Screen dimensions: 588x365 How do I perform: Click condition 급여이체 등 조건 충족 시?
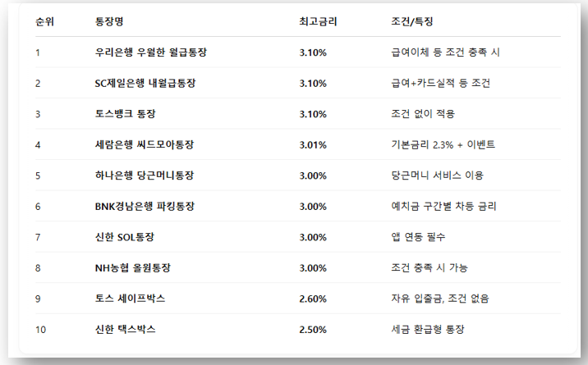tap(445, 52)
